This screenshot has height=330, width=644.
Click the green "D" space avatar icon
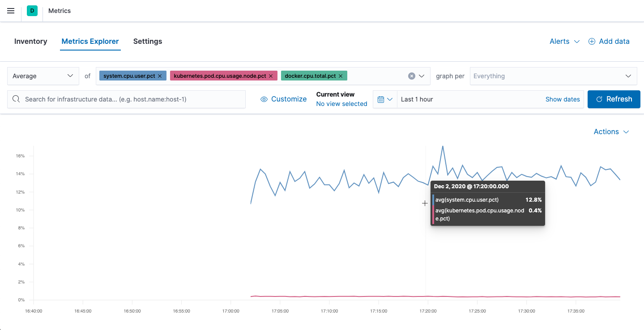pos(31,10)
